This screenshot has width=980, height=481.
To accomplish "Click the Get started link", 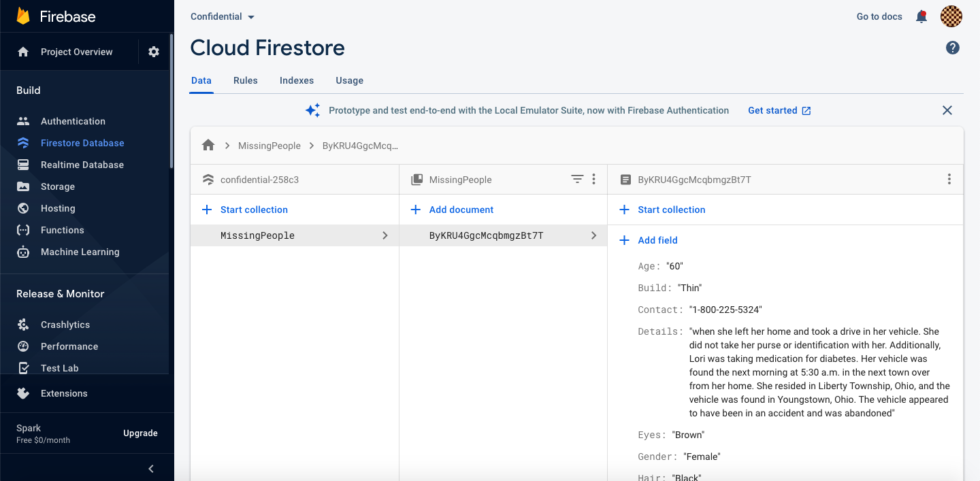I will click(779, 110).
